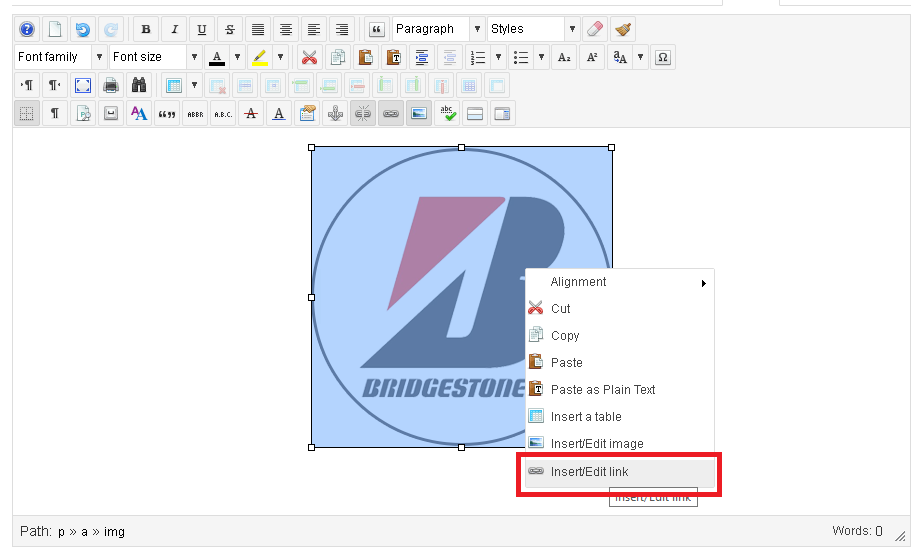This screenshot has width=921, height=551.
Task: Toggle Italic formatting
Action: [174, 29]
